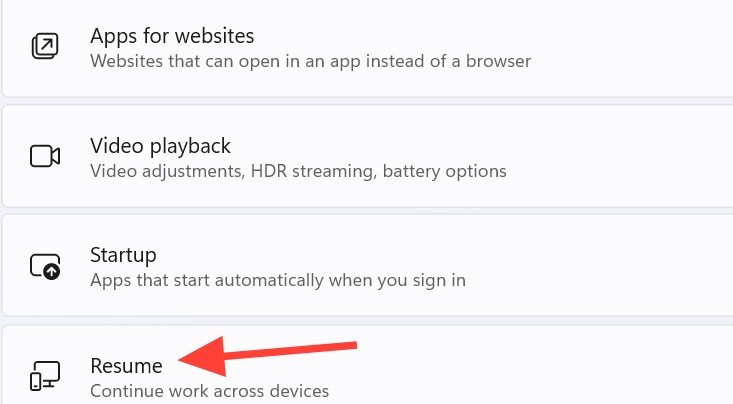Click the Resume devices icon
The image size is (733, 404).
46,376
